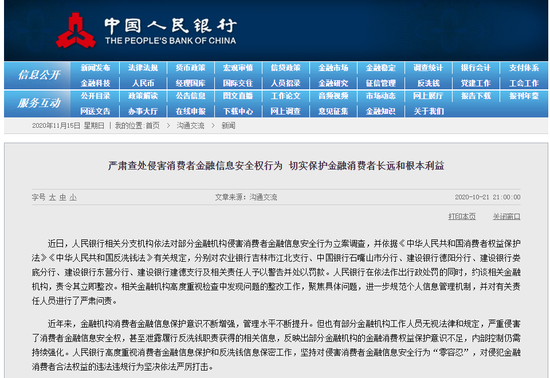Screen dimensions: 550x378
Task: Open 沟通交流 breadcrumb link
Action: tap(190, 126)
